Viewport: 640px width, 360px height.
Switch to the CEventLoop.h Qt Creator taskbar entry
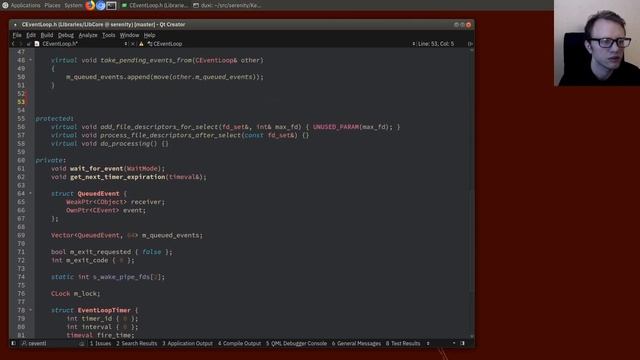pos(155,5)
